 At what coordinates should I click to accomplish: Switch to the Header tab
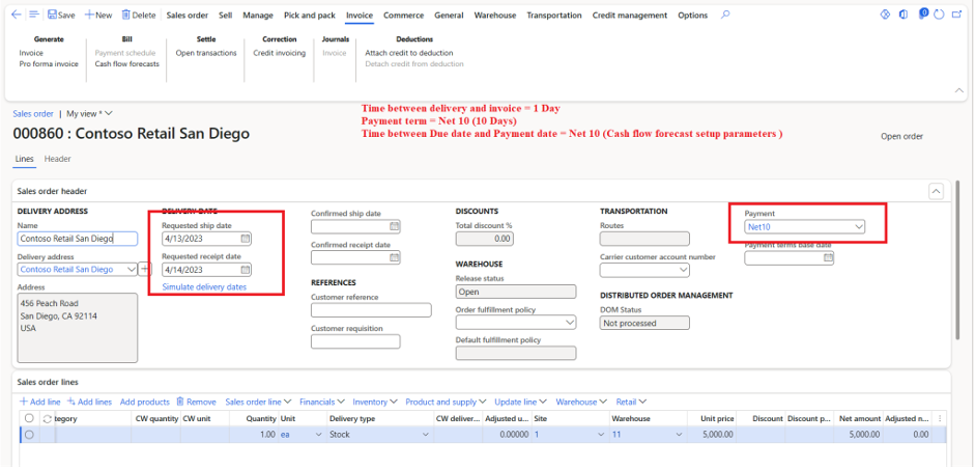coord(57,159)
